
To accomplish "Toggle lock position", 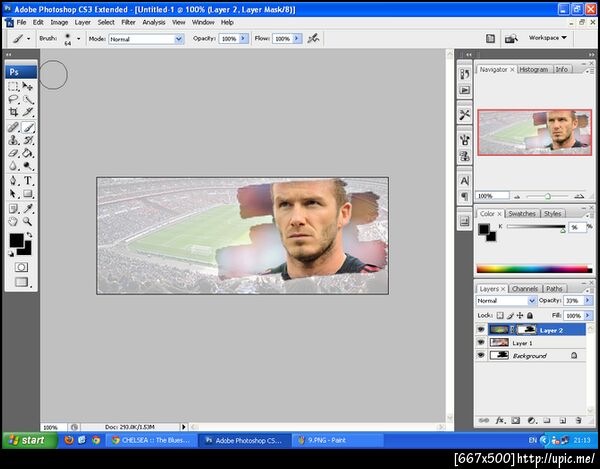I will click(x=520, y=316).
